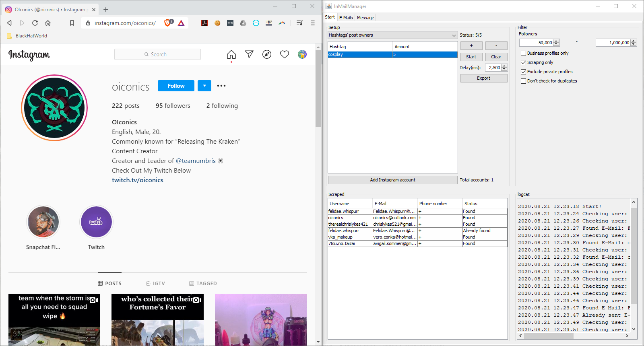Click the Instagram logo

[x=29, y=55]
